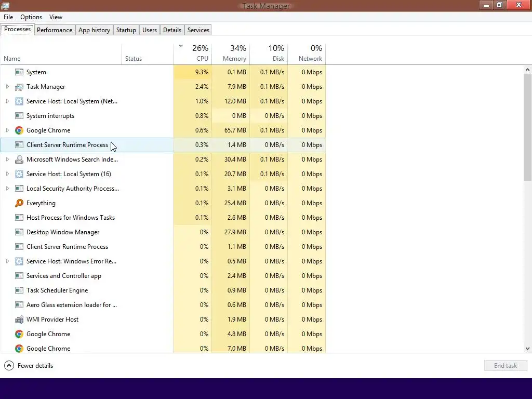
Task: Open the View menu
Action: tap(56, 17)
